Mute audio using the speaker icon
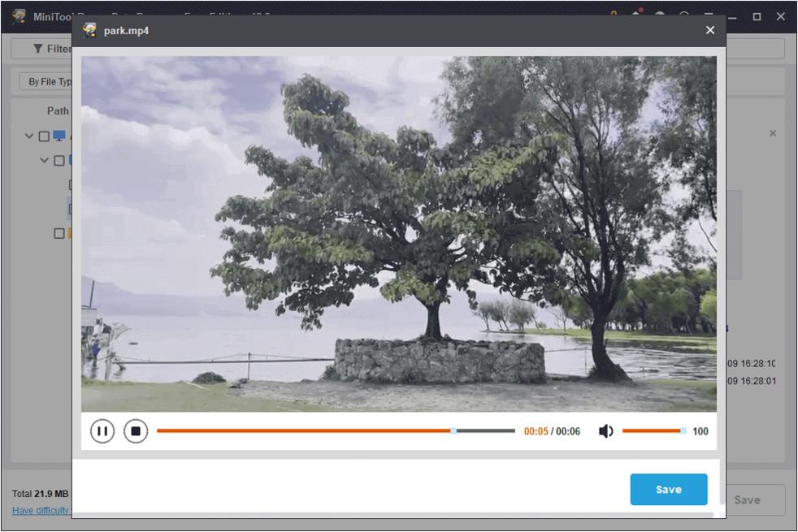Viewport: 798px width, 532px height. pos(605,431)
